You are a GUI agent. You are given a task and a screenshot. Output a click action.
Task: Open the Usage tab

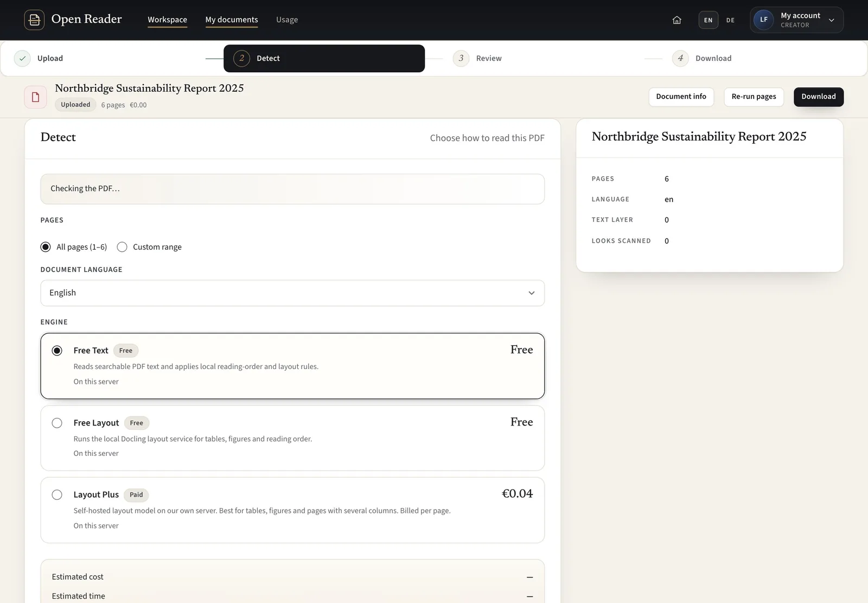click(x=287, y=20)
